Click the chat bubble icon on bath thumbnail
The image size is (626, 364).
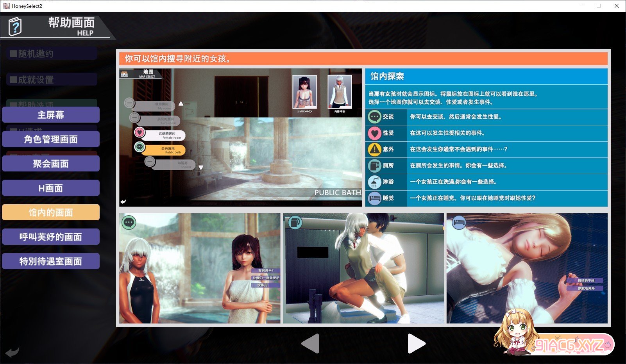[x=129, y=223]
